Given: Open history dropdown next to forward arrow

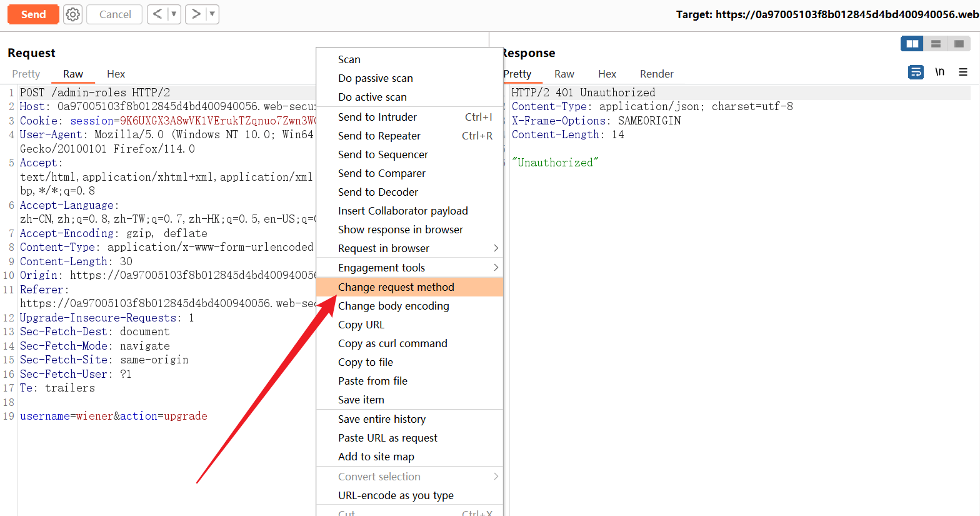Looking at the screenshot, I should click(212, 14).
